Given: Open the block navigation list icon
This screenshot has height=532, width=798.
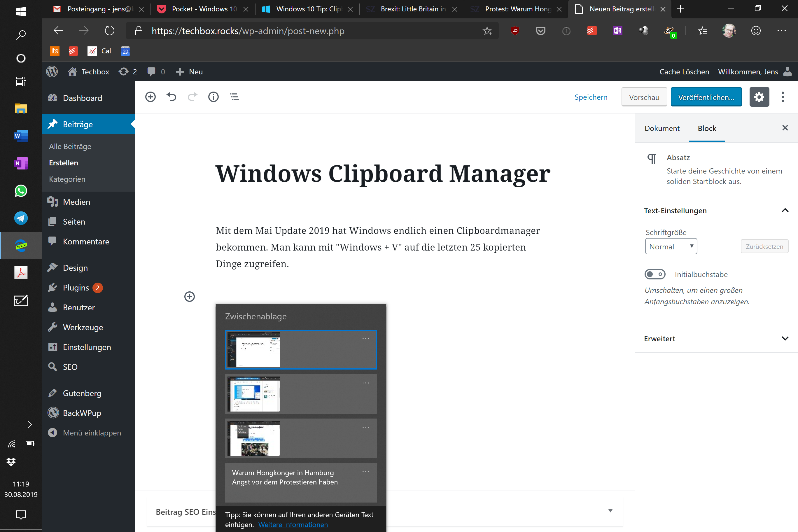Looking at the screenshot, I should point(235,97).
